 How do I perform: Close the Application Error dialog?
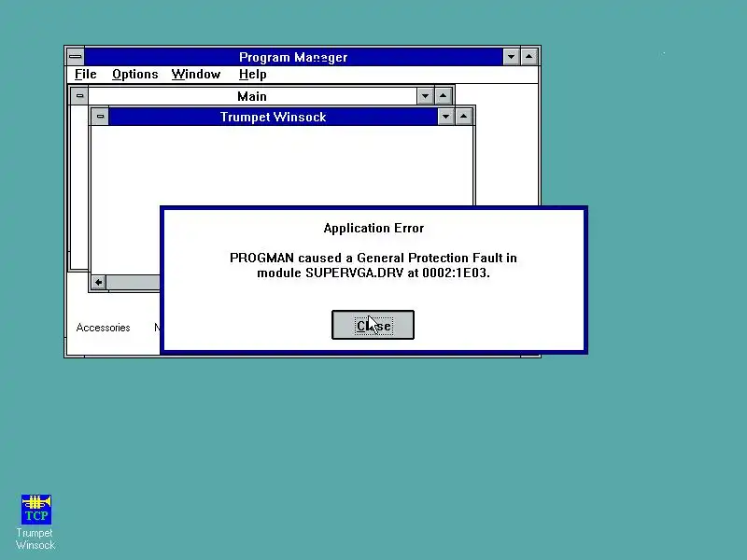click(x=373, y=325)
